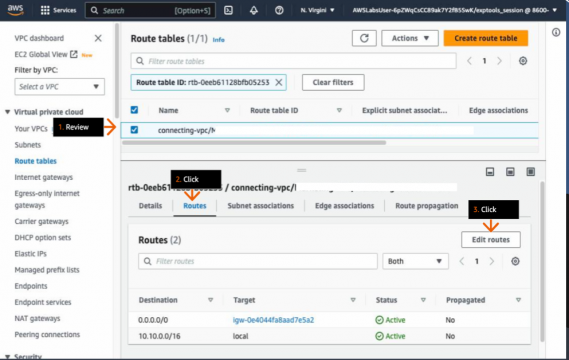
Task: Click the Filter routes field
Action: click(x=258, y=261)
